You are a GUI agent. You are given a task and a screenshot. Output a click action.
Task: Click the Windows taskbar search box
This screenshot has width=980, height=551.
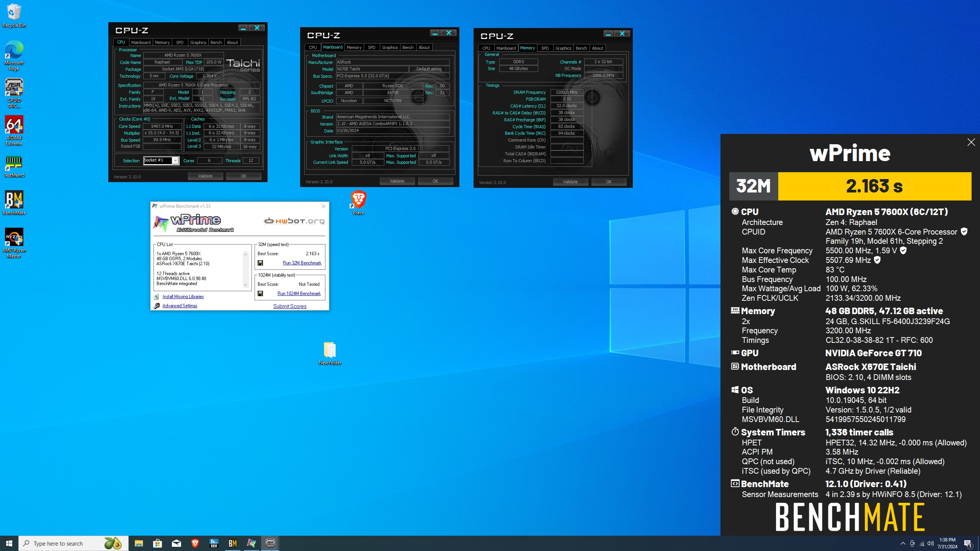pos(73,543)
